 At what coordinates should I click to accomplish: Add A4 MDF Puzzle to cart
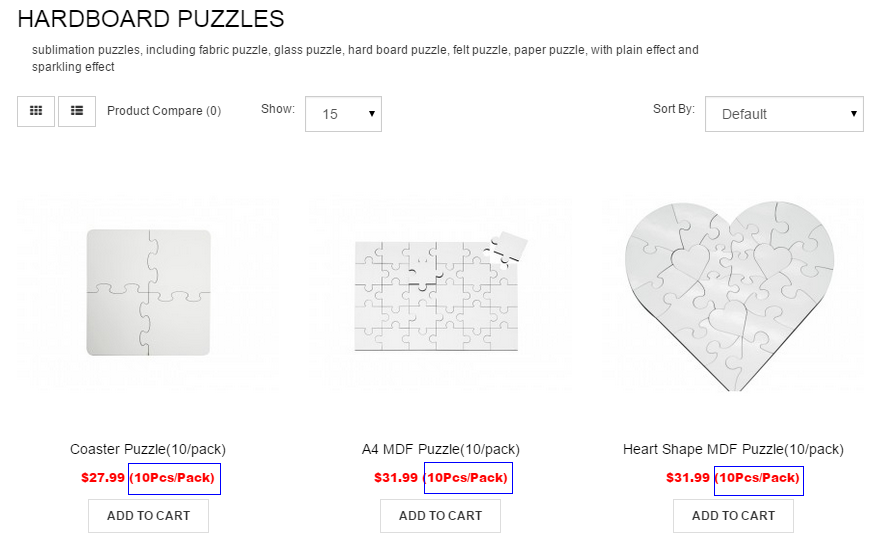click(440, 516)
